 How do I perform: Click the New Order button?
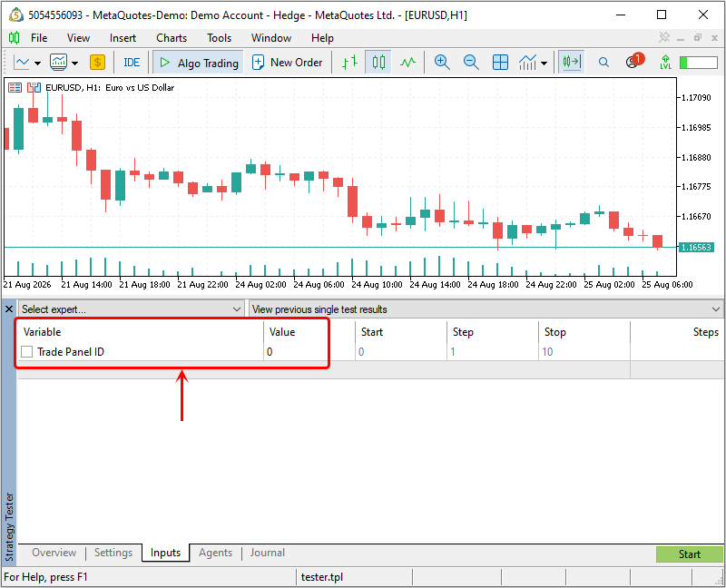click(x=287, y=62)
